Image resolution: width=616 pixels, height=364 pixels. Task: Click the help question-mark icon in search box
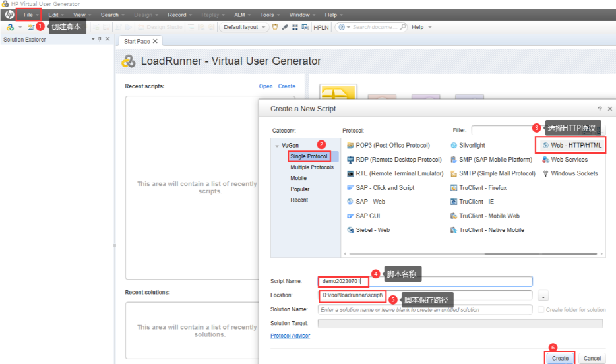pyautogui.click(x=342, y=27)
